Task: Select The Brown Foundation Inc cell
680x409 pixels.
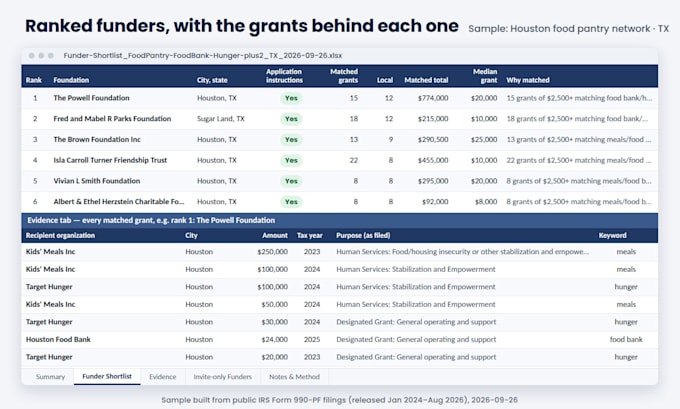Action: click(x=97, y=140)
